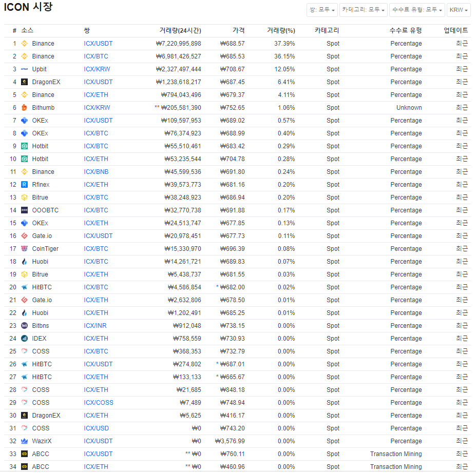Click the ABCC logo in row 33
The image size is (476, 473).
click(x=24, y=454)
